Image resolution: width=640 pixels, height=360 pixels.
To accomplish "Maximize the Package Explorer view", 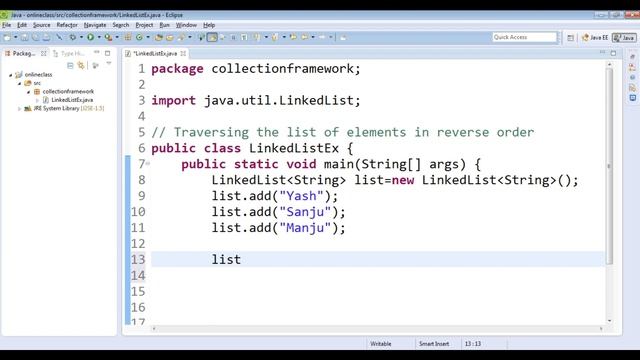I will pyautogui.click(x=108, y=53).
